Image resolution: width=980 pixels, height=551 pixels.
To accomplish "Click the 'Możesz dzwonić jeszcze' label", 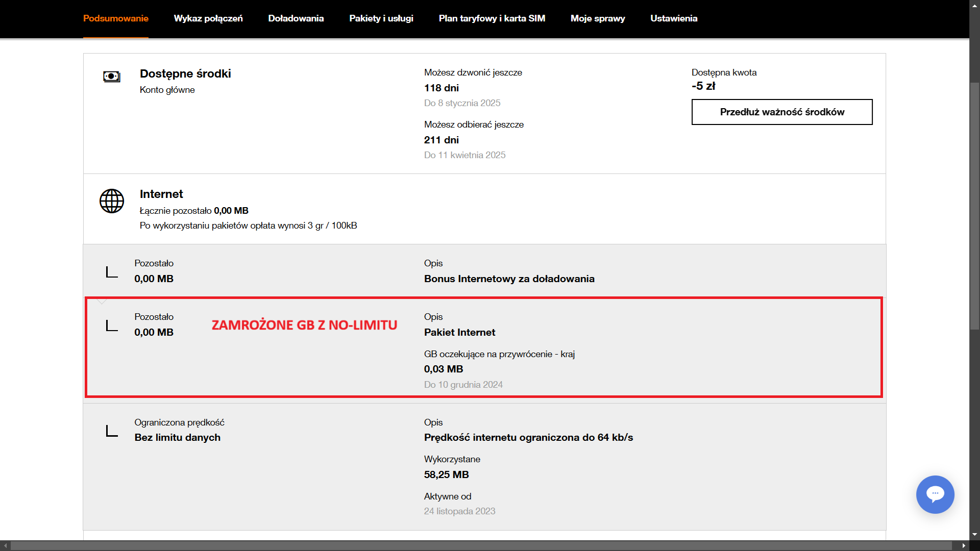I will click(473, 72).
